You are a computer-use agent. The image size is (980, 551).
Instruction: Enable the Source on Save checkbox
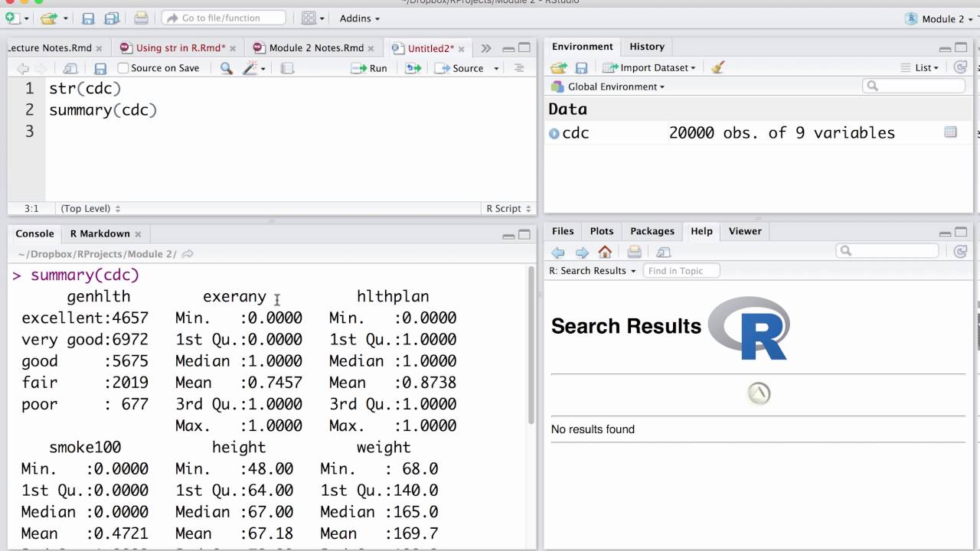123,68
